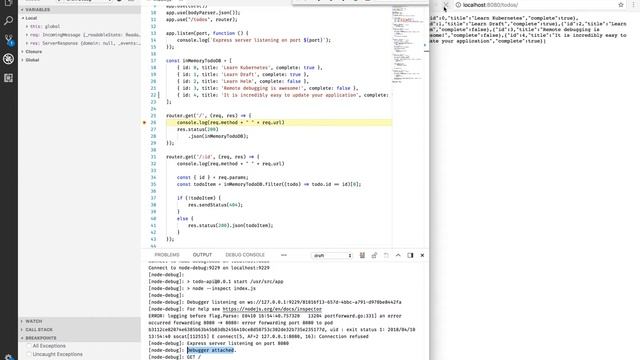Toggle the Uncaught Exceptions breakpoint checkbox
The width and height of the screenshot is (640, 360).
point(29,354)
